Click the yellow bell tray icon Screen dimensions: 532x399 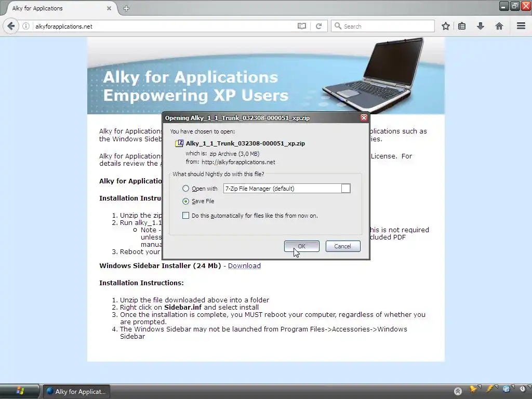click(473, 390)
